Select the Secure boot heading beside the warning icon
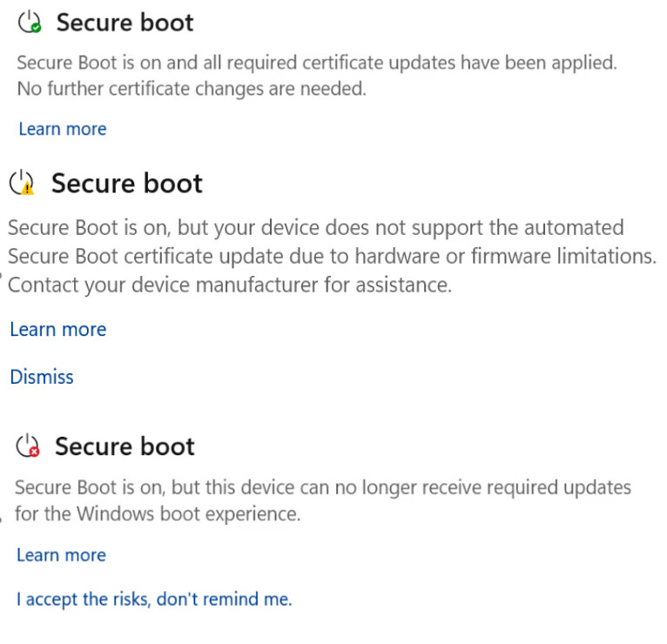667x644 pixels. click(x=126, y=184)
